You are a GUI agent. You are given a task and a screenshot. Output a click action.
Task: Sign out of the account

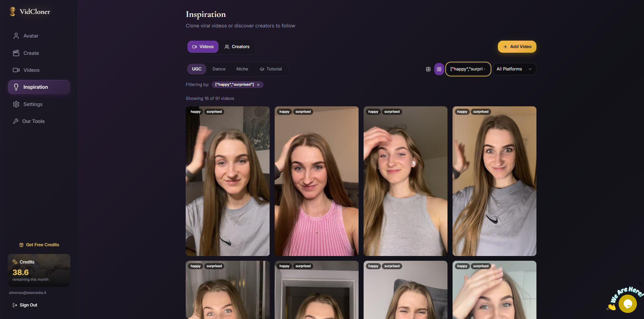[25, 305]
